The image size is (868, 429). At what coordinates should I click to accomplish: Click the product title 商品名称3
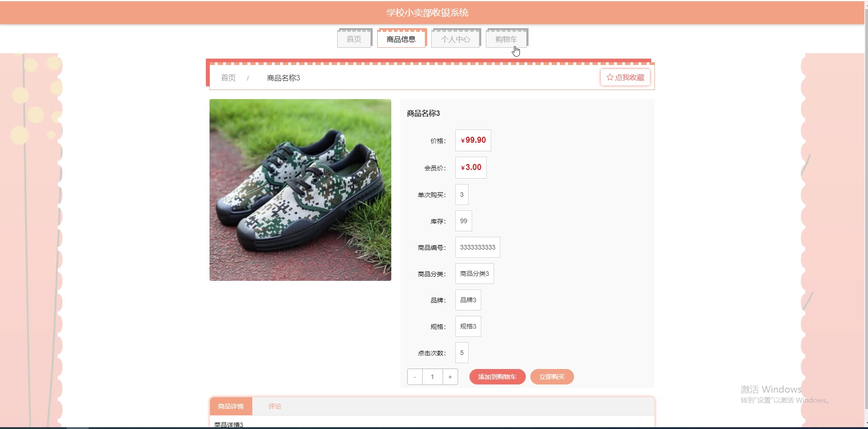(x=423, y=113)
